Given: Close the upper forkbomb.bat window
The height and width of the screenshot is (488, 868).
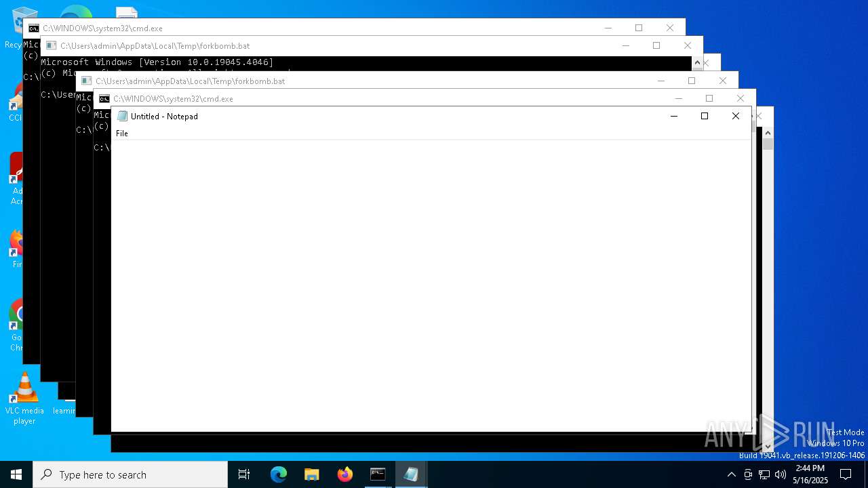Looking at the screenshot, I should pos(688,45).
